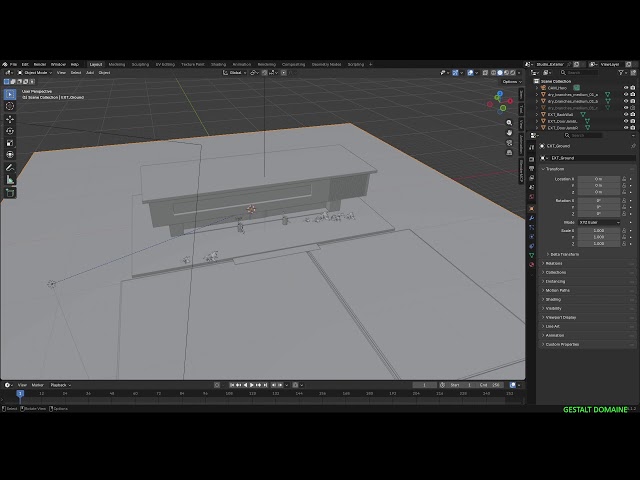Click the End frame field

pos(490,385)
